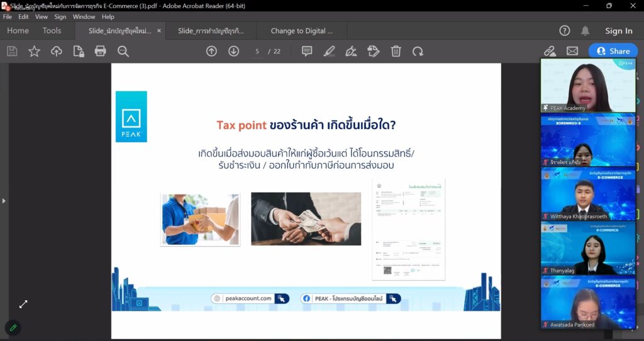
Task: Expand the left navigation pane arrow
Action: (x=4, y=201)
